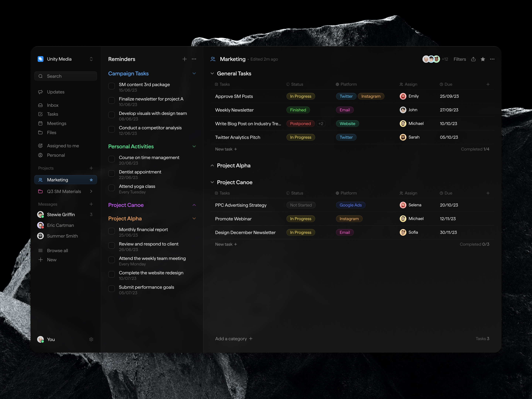Expand the Project Alpha section in main view
The image size is (532, 399).
212,166
